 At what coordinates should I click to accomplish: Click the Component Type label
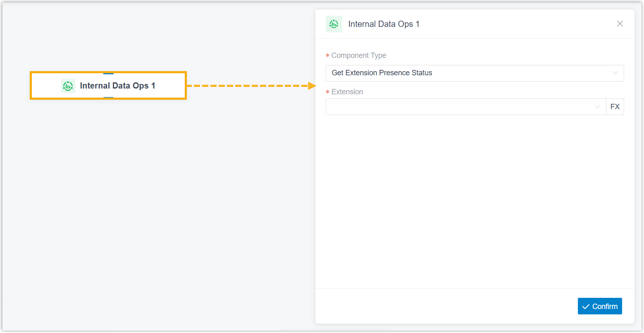click(x=359, y=55)
